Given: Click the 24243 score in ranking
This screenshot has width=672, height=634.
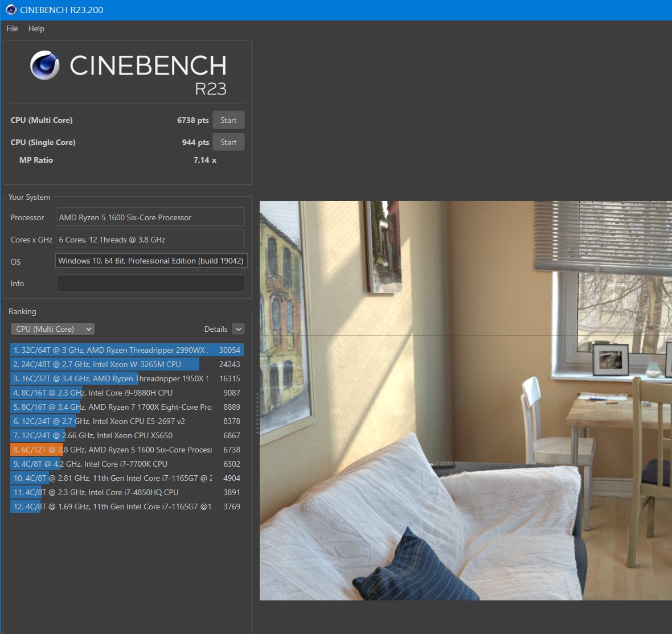Looking at the screenshot, I should pyautogui.click(x=230, y=364).
